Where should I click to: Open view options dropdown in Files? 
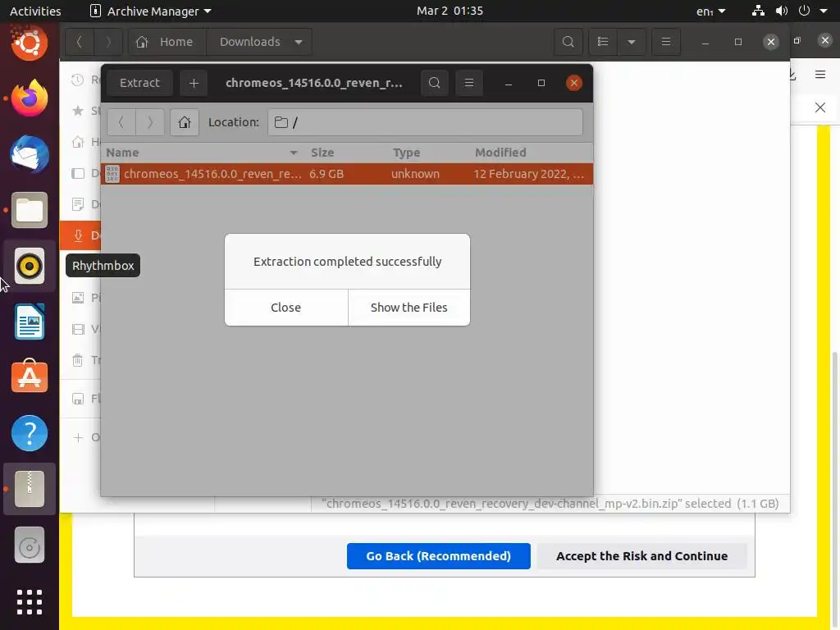click(x=632, y=42)
